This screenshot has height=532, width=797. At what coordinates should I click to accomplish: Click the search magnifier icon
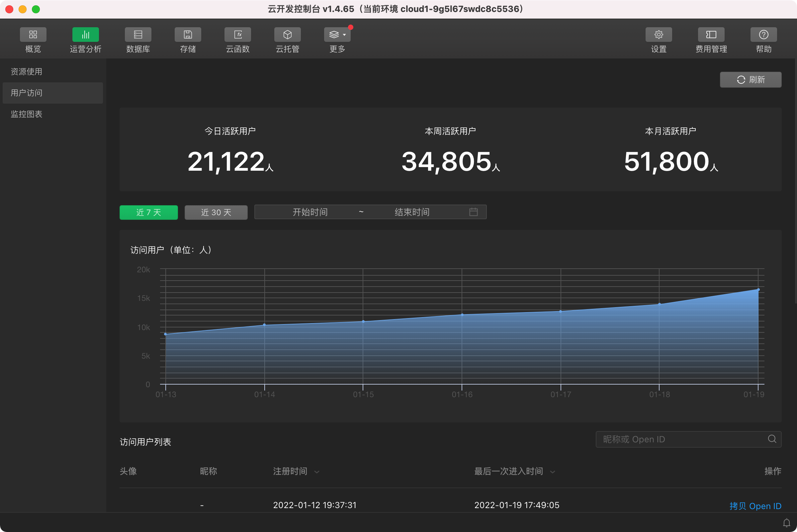point(772,439)
